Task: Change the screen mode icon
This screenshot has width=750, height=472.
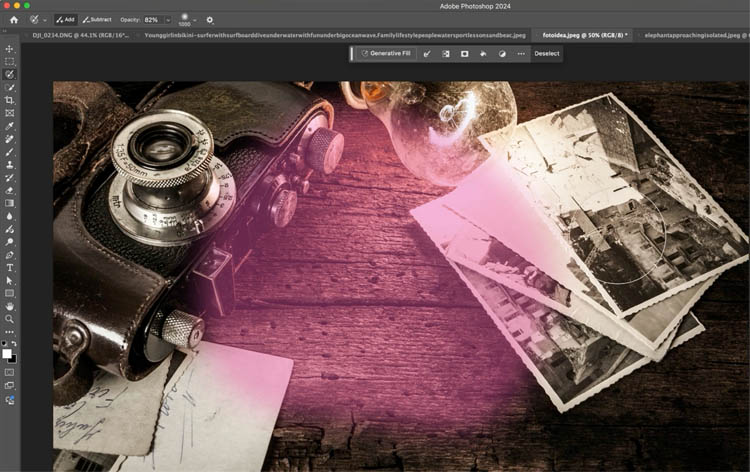Action: (9, 385)
